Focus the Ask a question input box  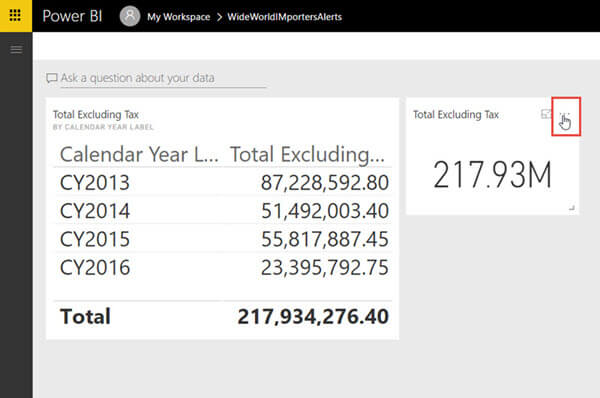[x=163, y=78]
